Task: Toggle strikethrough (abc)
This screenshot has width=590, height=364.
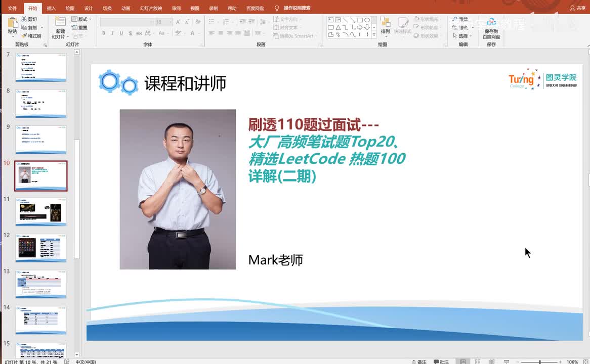Action: click(139, 33)
